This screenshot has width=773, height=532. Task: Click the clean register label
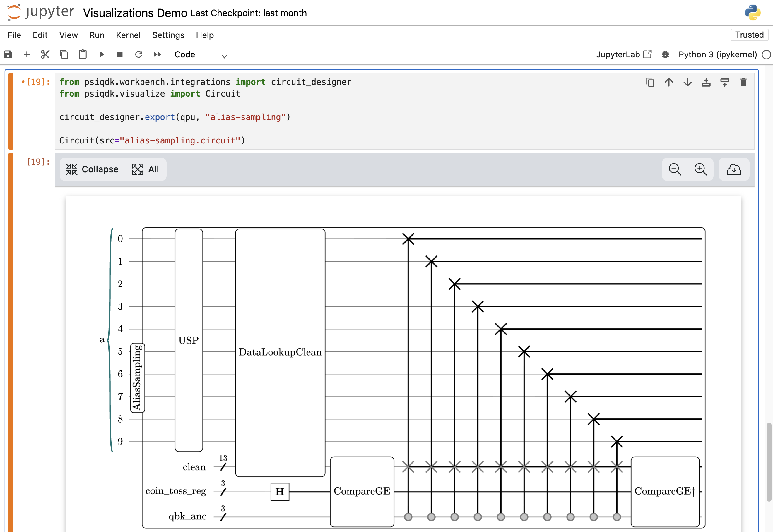point(194,467)
